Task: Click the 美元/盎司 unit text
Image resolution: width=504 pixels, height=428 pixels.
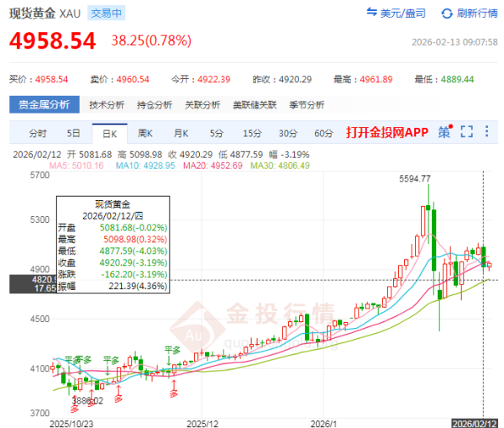Action: pyautogui.click(x=403, y=13)
